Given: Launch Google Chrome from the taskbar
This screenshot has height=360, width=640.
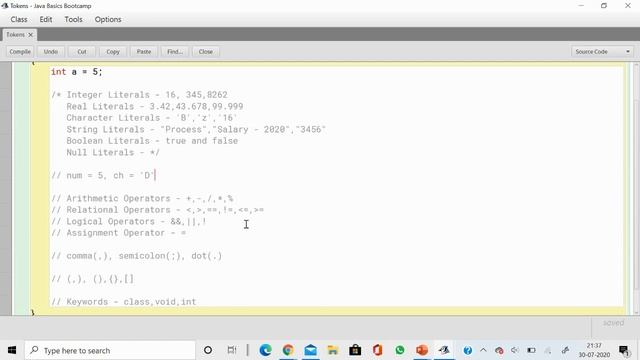Looking at the screenshot, I should (x=288, y=350).
